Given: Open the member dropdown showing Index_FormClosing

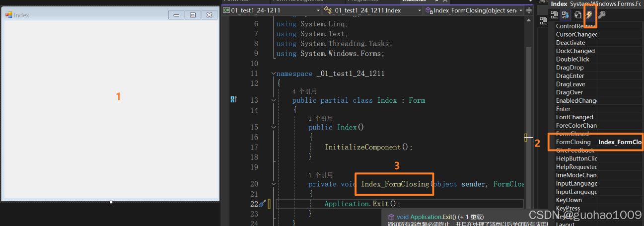Looking at the screenshot, I should (x=475, y=10).
